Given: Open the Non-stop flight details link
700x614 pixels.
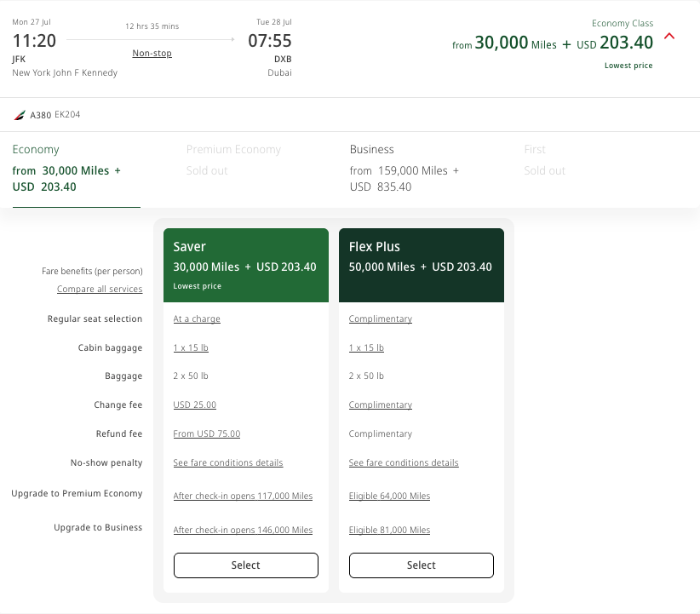Looking at the screenshot, I should [x=152, y=53].
